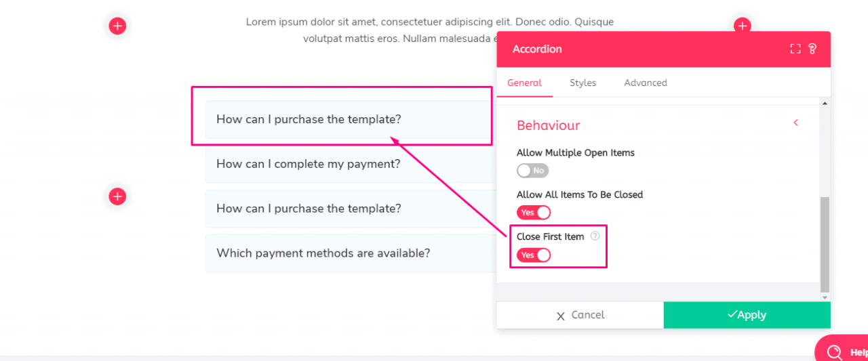Click the fullscreen icon in Accordion header
868x361 pixels.
tap(795, 49)
